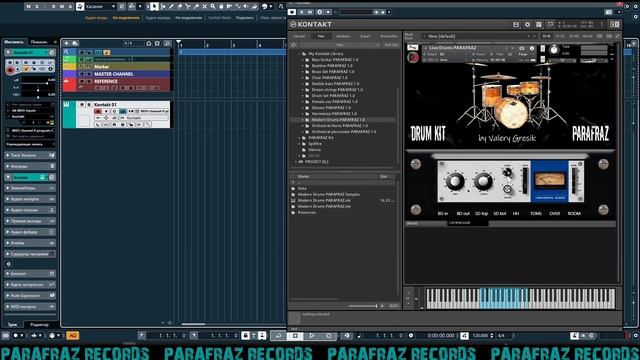This screenshot has width=640, height=360.
Task: Click the Add Track plus button
Action: (x=66, y=43)
